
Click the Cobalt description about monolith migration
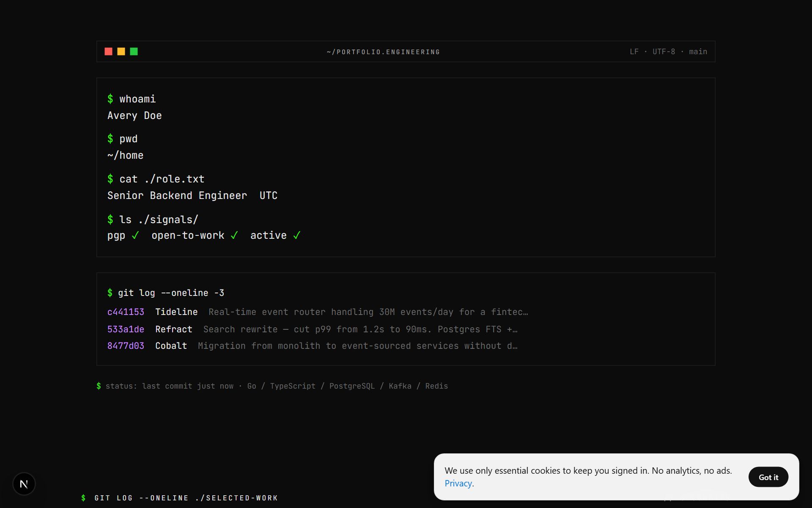coord(358,346)
